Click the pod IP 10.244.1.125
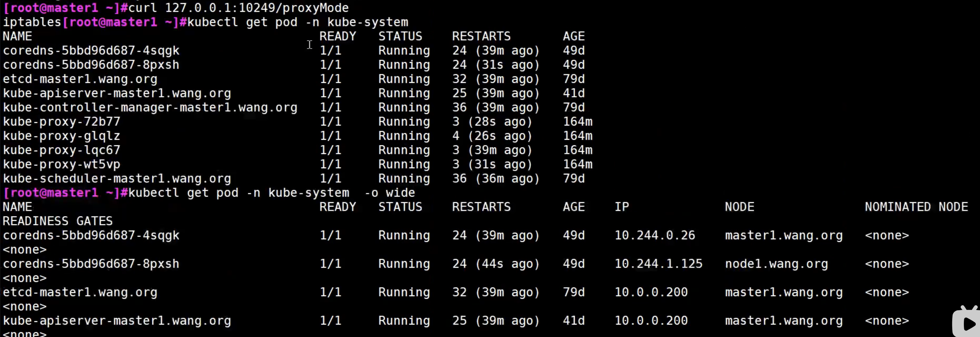 tap(658, 264)
